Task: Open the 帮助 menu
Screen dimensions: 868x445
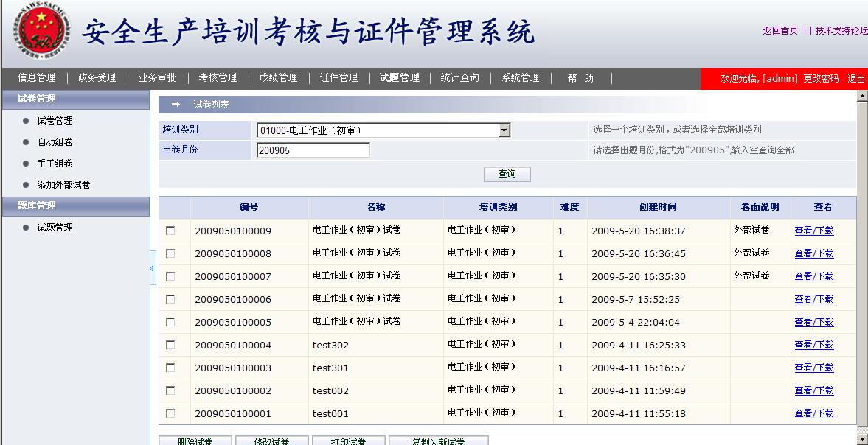Action: click(580, 78)
